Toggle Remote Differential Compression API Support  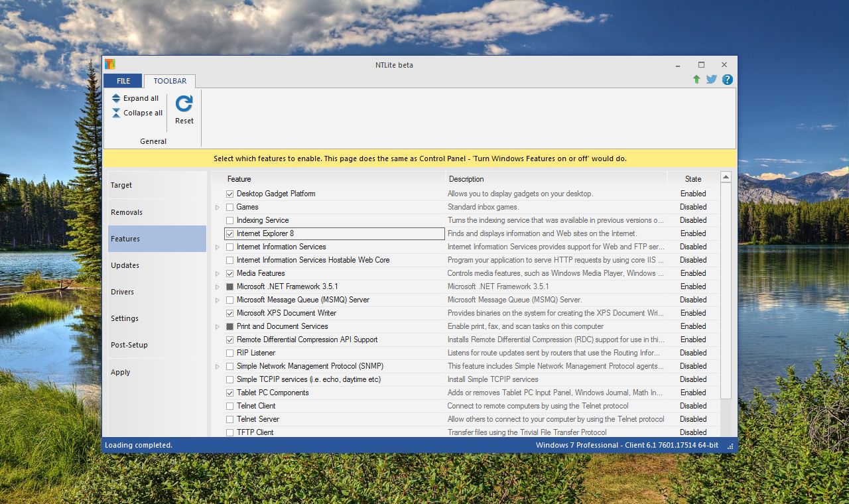coord(229,340)
